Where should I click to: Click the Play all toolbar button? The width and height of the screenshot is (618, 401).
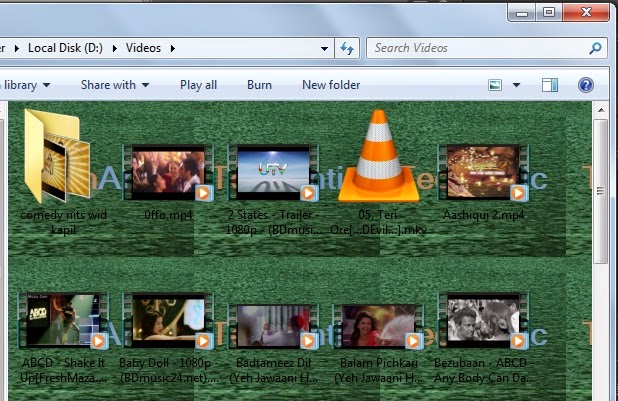(x=198, y=85)
